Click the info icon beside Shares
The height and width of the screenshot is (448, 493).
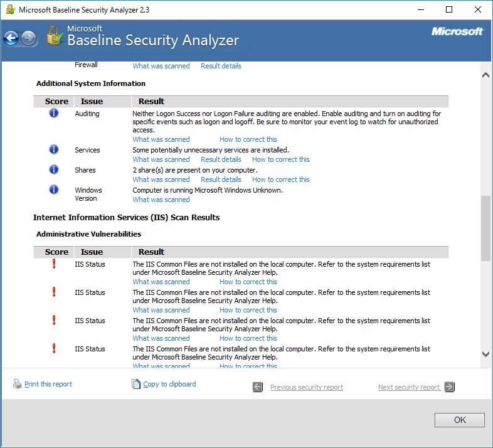click(54, 169)
